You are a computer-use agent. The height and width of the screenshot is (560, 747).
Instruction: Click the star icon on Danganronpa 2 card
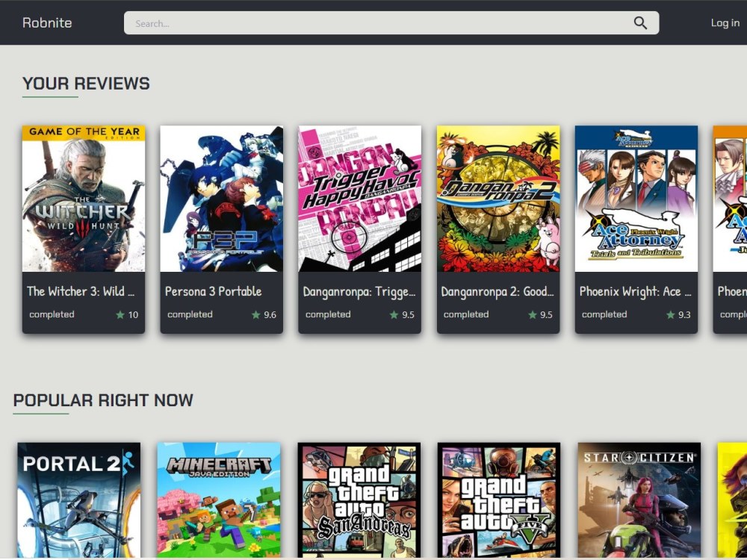(x=533, y=315)
